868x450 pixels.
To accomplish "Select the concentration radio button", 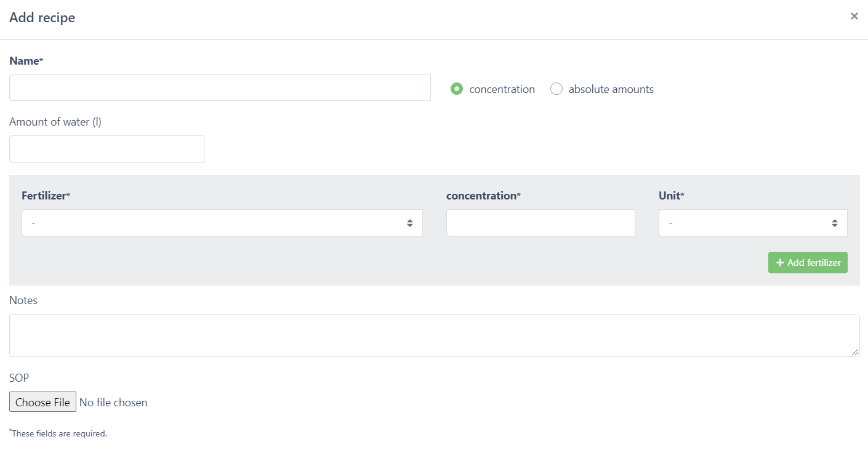I will (x=457, y=89).
